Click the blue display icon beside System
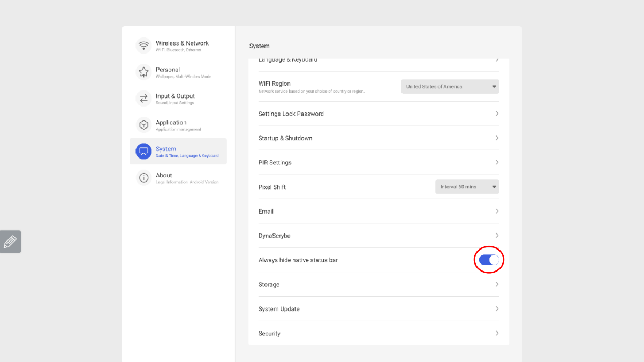The height and width of the screenshot is (362, 644). 143,151
